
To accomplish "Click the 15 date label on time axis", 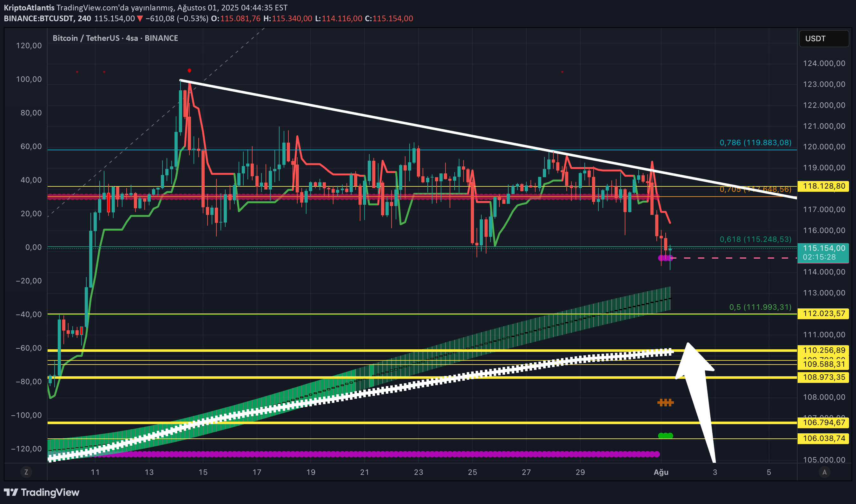I will pos(203,472).
